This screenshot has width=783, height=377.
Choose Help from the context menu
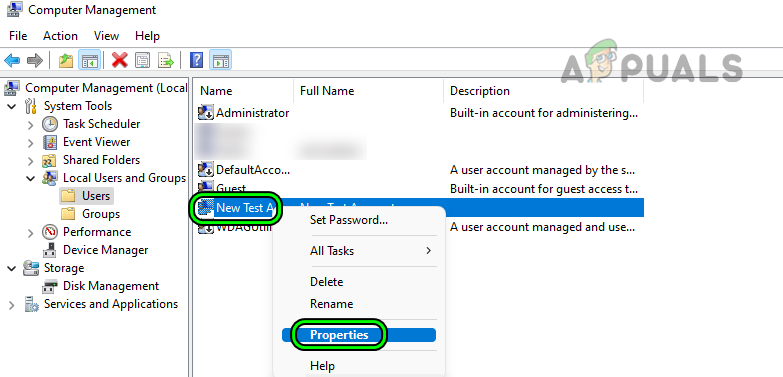[x=359, y=366]
